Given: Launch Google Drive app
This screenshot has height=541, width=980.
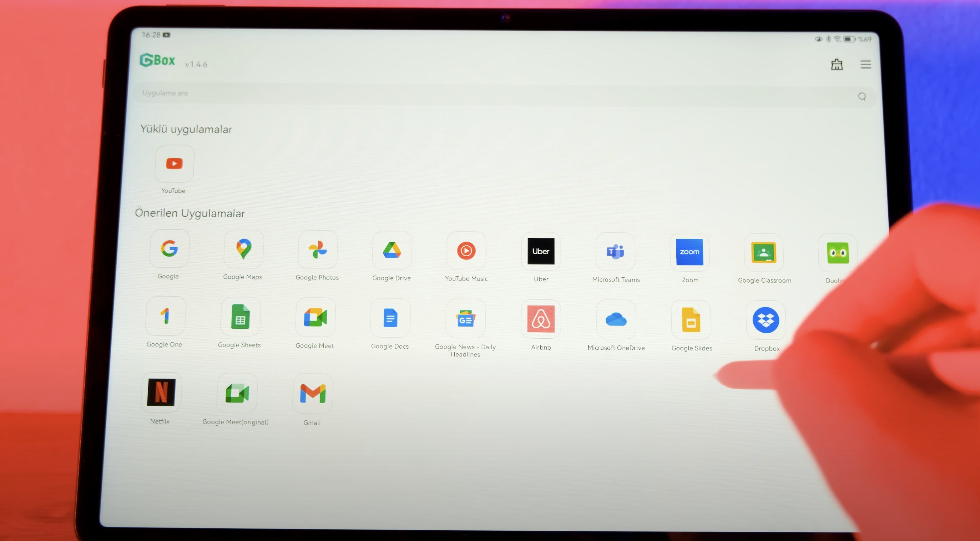Looking at the screenshot, I should pos(391,251).
